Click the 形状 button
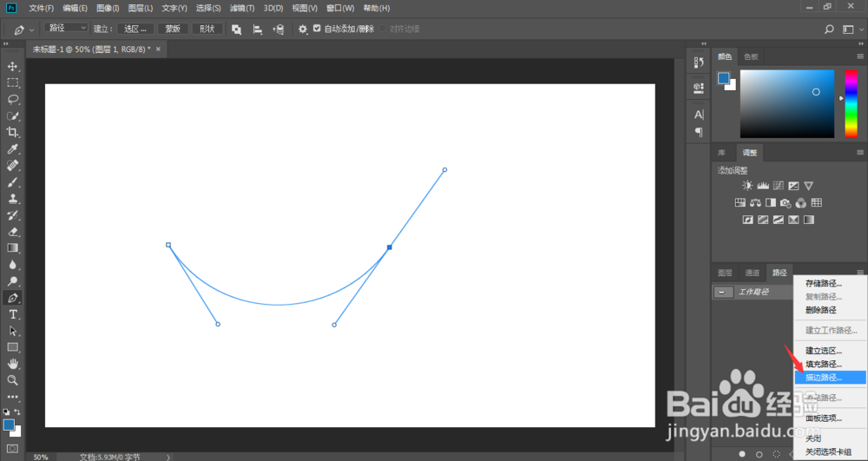This screenshot has width=868, height=461. [x=207, y=29]
